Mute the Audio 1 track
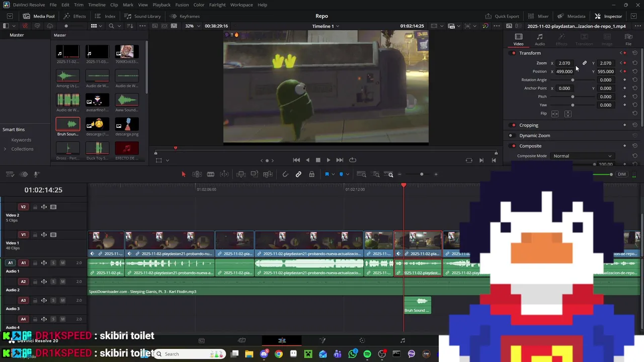This screenshot has width=644, height=362. (x=63, y=263)
